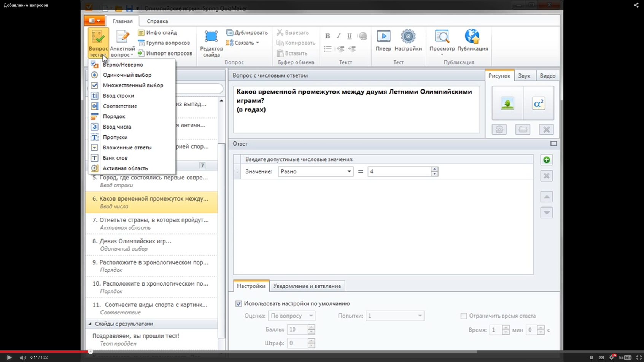This screenshot has height=362, width=644.
Task: Click the Копировать copy button
Action: tap(296, 43)
